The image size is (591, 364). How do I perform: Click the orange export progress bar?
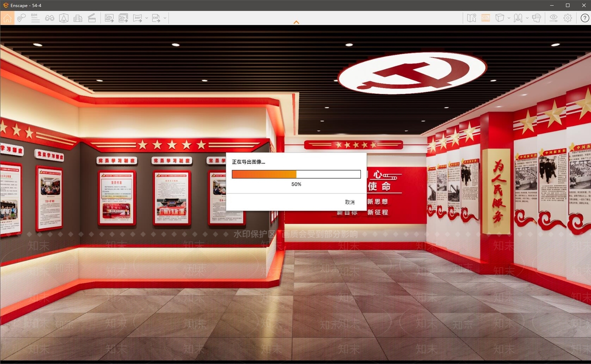[296, 174]
